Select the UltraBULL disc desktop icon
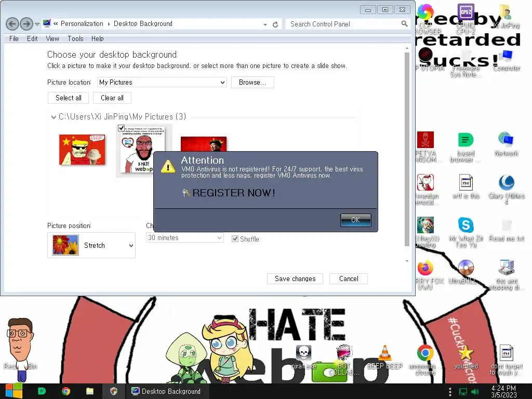Screen dimensions: 532x399 (465, 272)
